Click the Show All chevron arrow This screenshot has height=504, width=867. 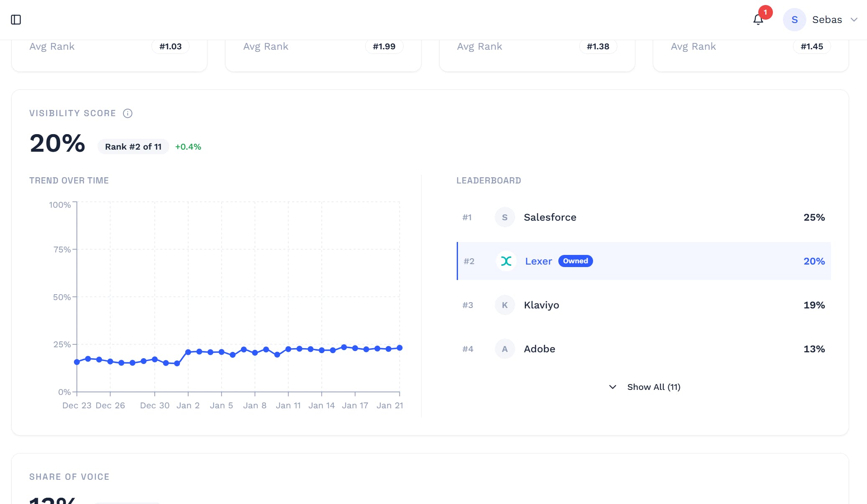coord(613,387)
